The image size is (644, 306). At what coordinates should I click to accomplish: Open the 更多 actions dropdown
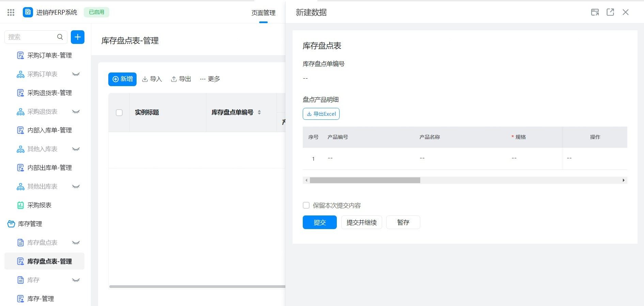pyautogui.click(x=210, y=79)
